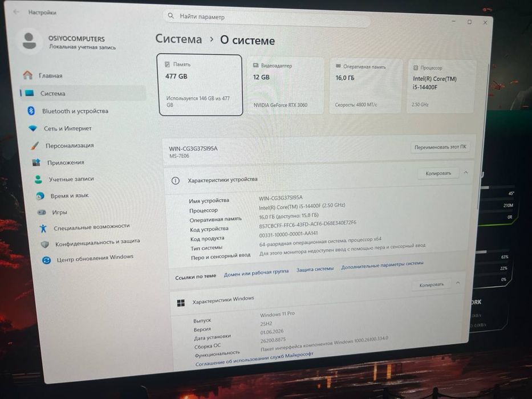The image size is (532, 399).
Task: Focus the Найти параметр search field
Action: (267, 19)
